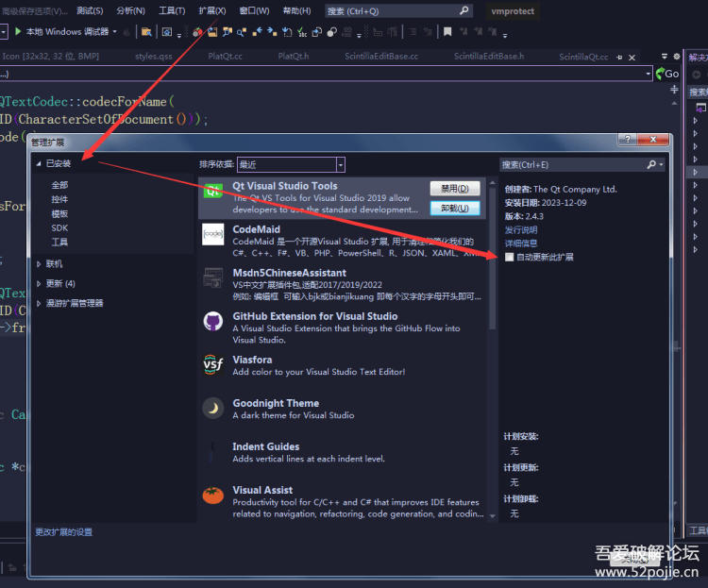Open the 测试(S) menu
This screenshot has width=708, height=588.
click(x=90, y=10)
